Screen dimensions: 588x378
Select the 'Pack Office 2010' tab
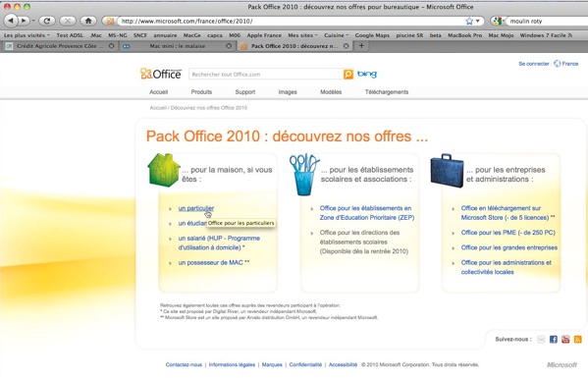(294, 46)
